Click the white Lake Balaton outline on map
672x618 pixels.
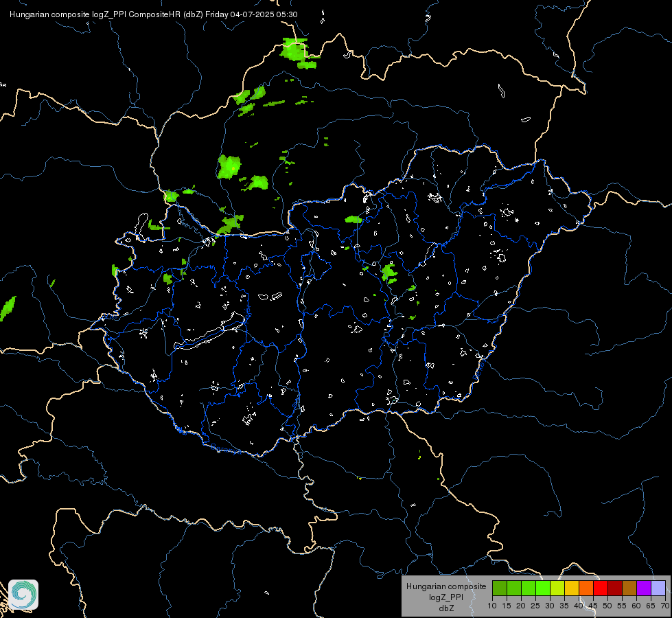[x=210, y=332]
